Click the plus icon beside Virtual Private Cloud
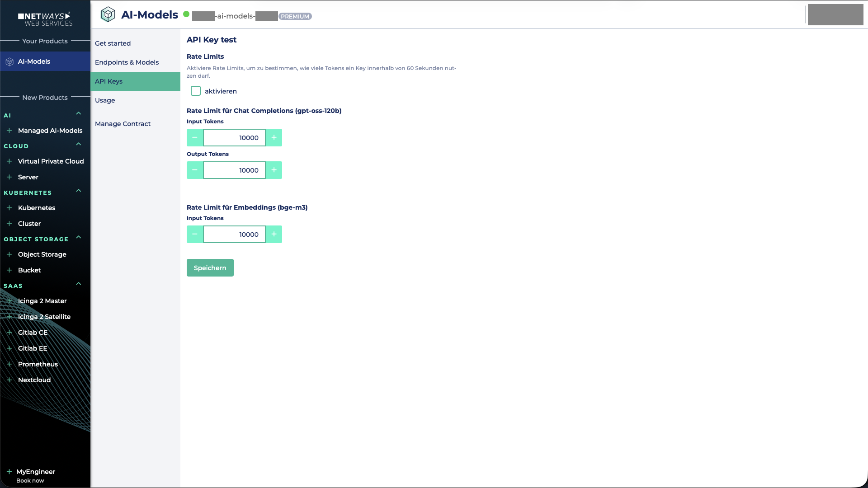Viewport: 868px width, 488px height. click(x=9, y=161)
